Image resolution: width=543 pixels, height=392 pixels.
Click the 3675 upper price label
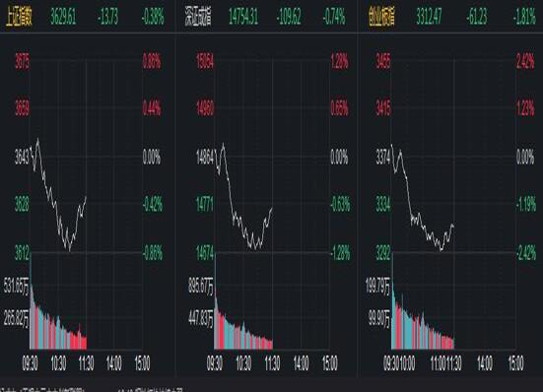tap(22, 62)
